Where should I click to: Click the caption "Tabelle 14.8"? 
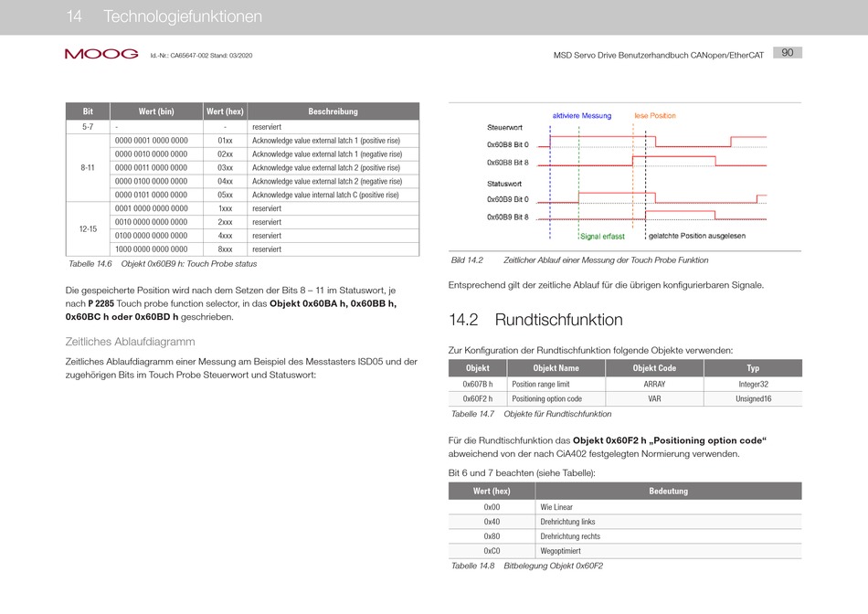point(472,566)
